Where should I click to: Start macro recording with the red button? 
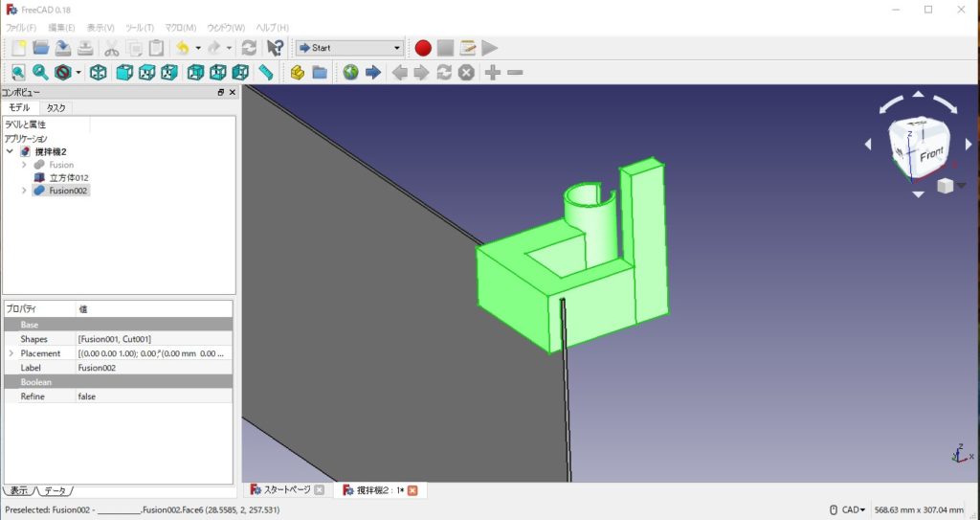[x=423, y=48]
